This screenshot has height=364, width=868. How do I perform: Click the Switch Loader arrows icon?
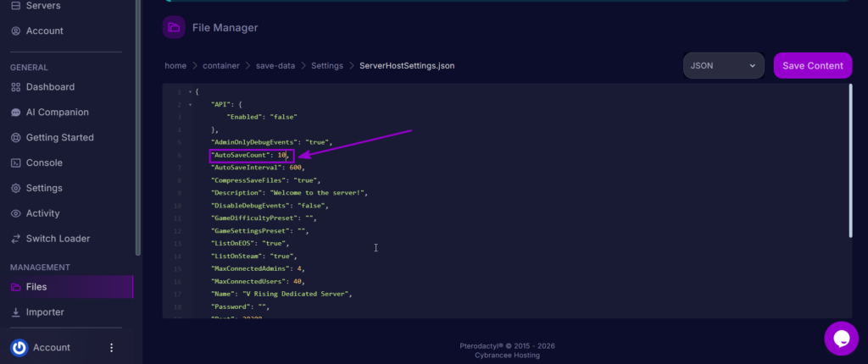tap(16, 239)
